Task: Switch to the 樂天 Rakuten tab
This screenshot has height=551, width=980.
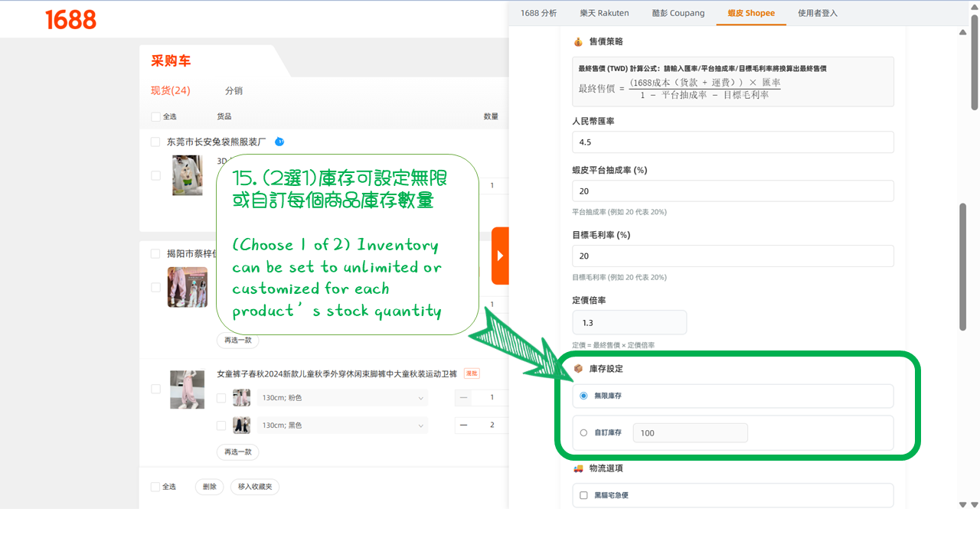Action: 604,12
